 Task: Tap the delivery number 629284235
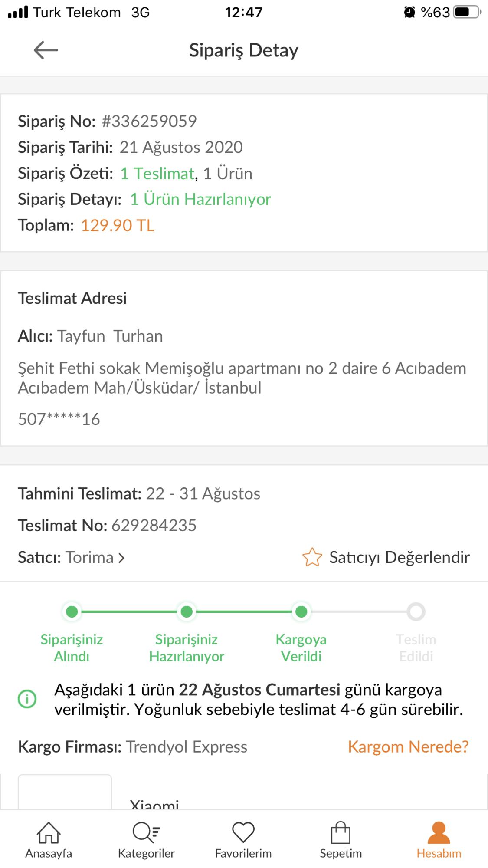pyautogui.click(x=154, y=526)
